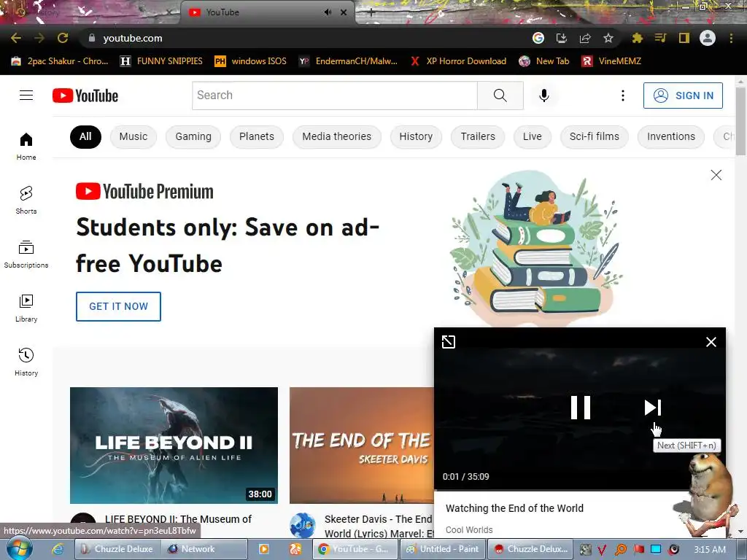Open XP Horror Download bookmark
747x560 pixels.
coord(458,61)
